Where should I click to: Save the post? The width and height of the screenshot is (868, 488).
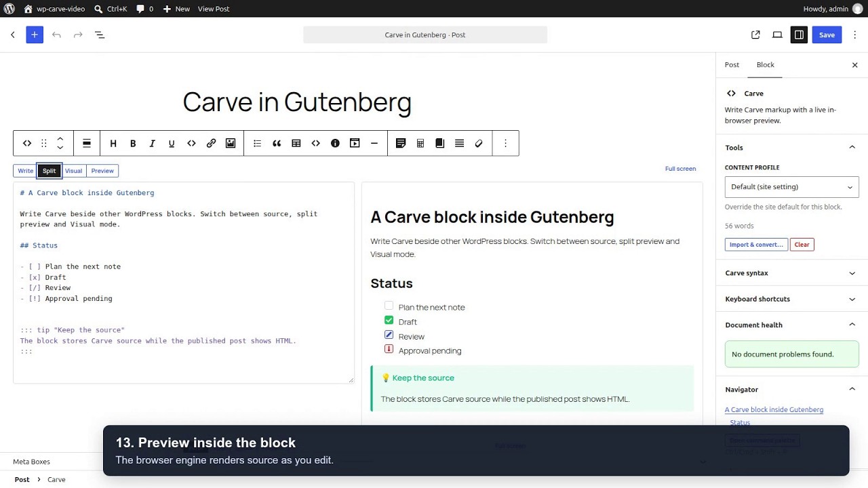click(827, 35)
